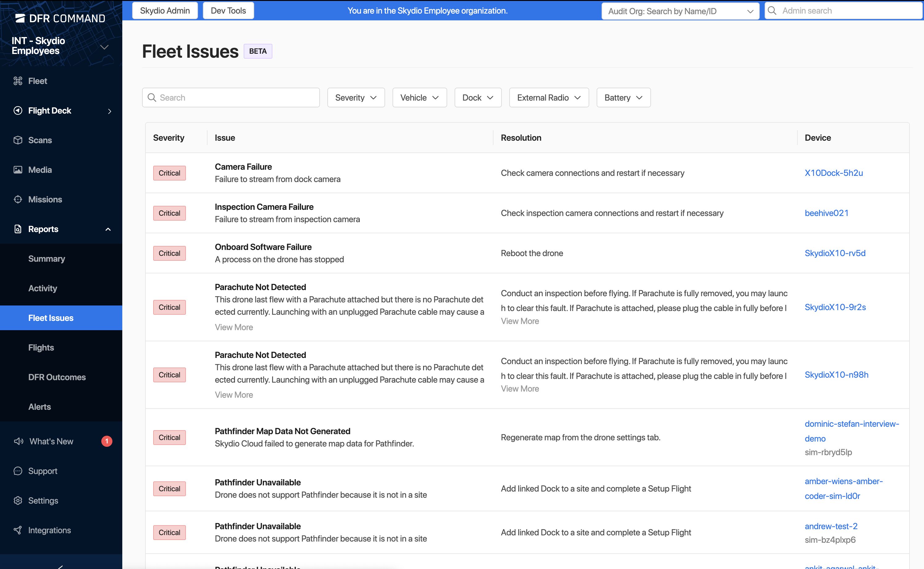Open the DFR Outcomes page
The height and width of the screenshot is (569, 924).
point(57,377)
